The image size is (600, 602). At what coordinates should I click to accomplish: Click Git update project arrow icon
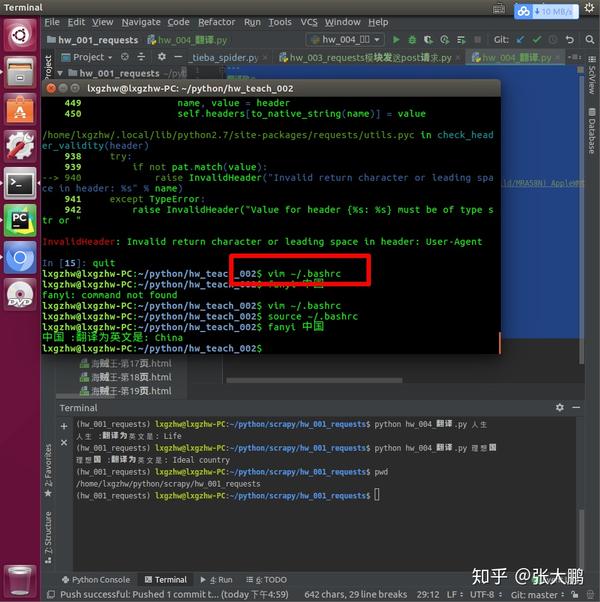point(520,40)
